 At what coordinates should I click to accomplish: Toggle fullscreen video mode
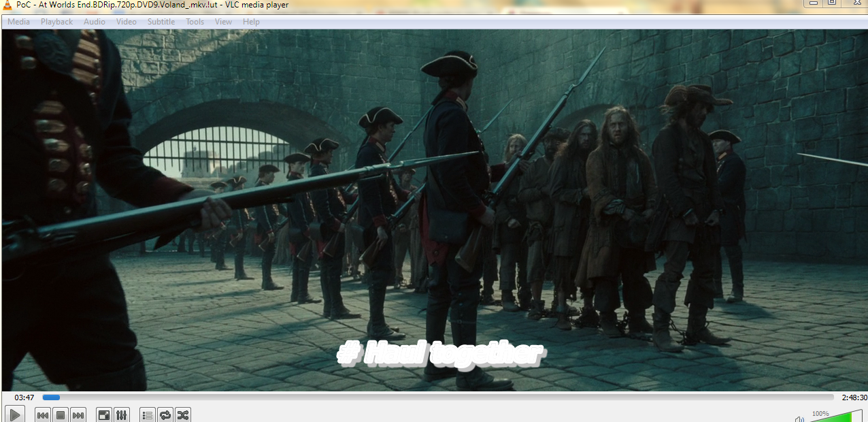tap(103, 415)
